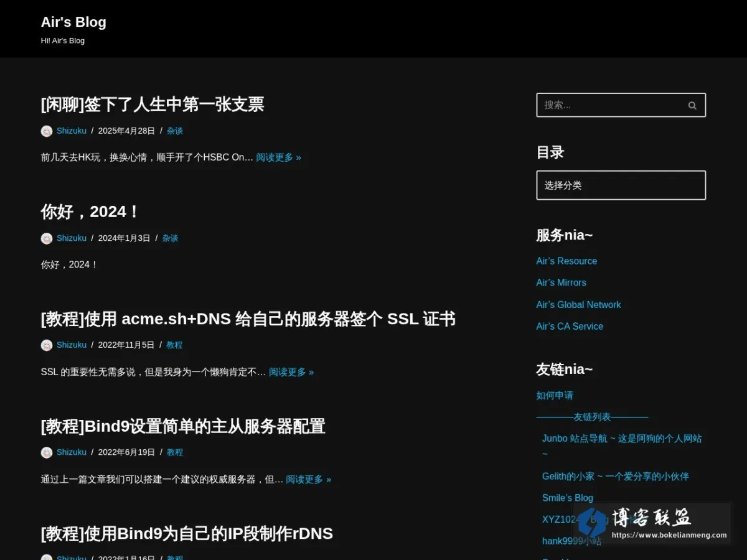Open 杂谈 category on the 2025年4月28日 post
This screenshot has width=747, height=560.
[175, 131]
